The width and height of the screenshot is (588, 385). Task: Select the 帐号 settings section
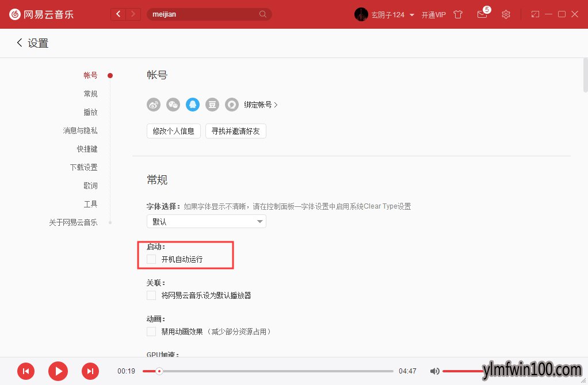(90, 75)
